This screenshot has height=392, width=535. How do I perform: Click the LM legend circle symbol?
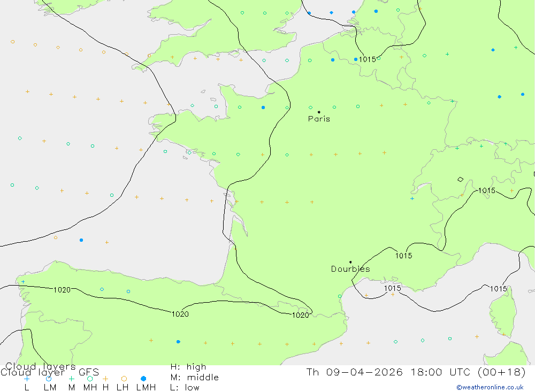point(49,379)
